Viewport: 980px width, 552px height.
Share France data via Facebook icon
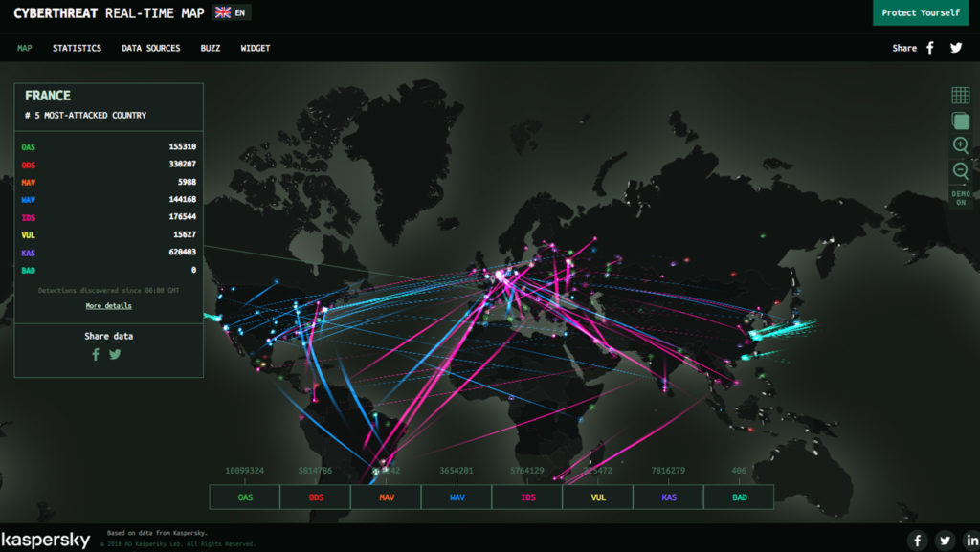click(x=96, y=355)
